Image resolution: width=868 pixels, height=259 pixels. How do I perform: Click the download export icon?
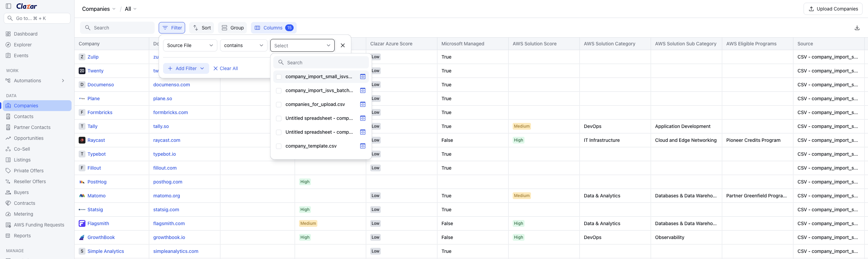[x=857, y=28]
